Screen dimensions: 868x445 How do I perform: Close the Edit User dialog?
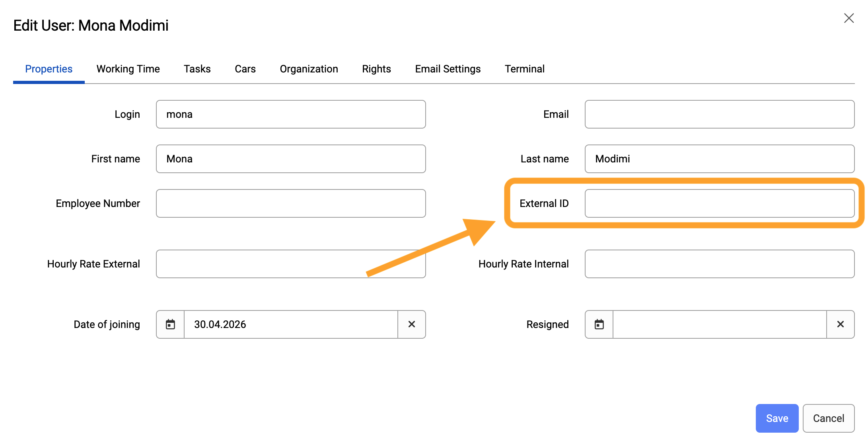pyautogui.click(x=849, y=18)
